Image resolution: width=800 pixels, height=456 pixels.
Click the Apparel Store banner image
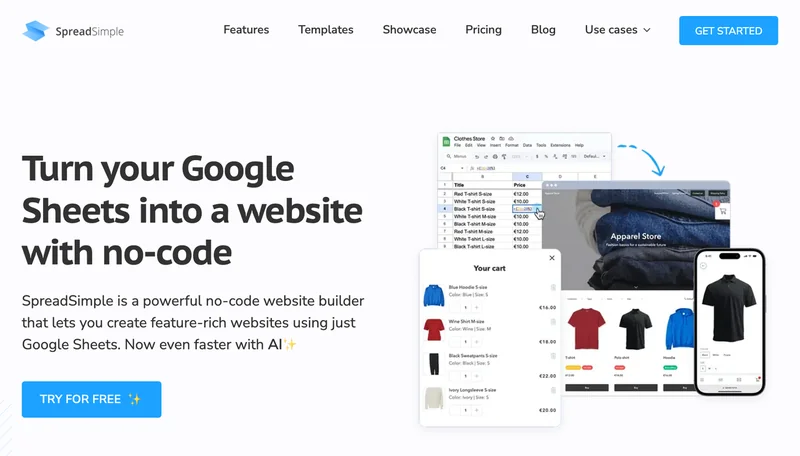pyautogui.click(x=636, y=237)
